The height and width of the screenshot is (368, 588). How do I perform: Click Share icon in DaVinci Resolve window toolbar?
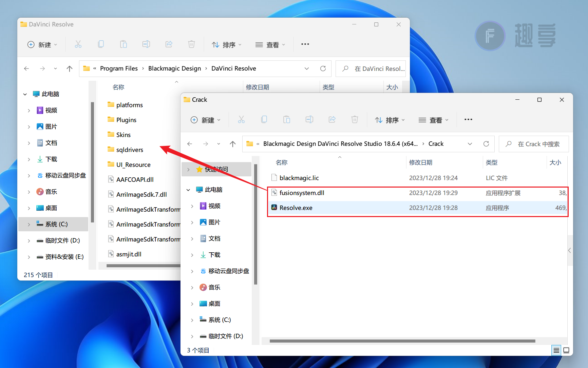169,44
